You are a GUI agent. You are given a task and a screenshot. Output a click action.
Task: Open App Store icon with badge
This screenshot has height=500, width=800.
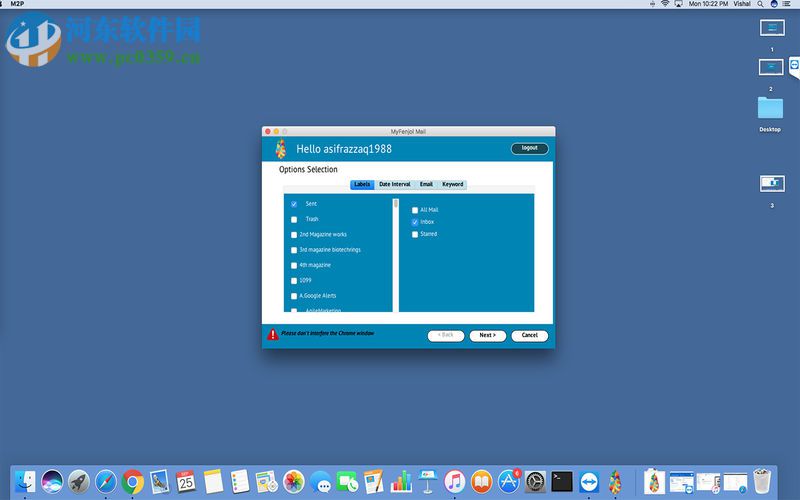[x=509, y=482]
